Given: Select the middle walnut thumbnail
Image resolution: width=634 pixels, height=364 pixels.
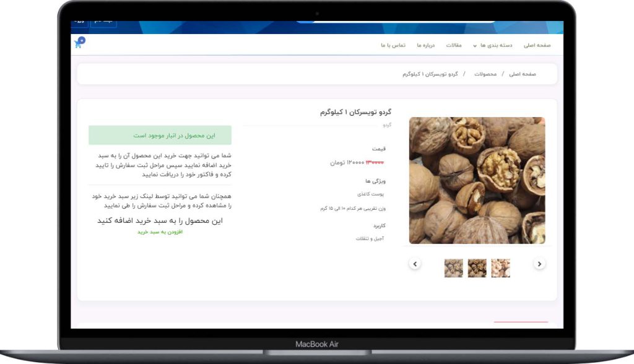Looking at the screenshot, I should click(x=477, y=267).
